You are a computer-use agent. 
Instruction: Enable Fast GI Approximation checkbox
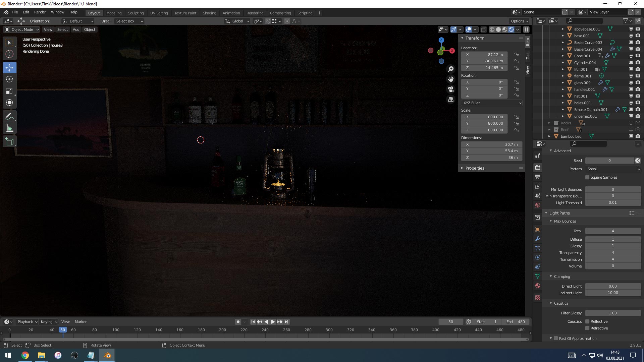point(556,339)
